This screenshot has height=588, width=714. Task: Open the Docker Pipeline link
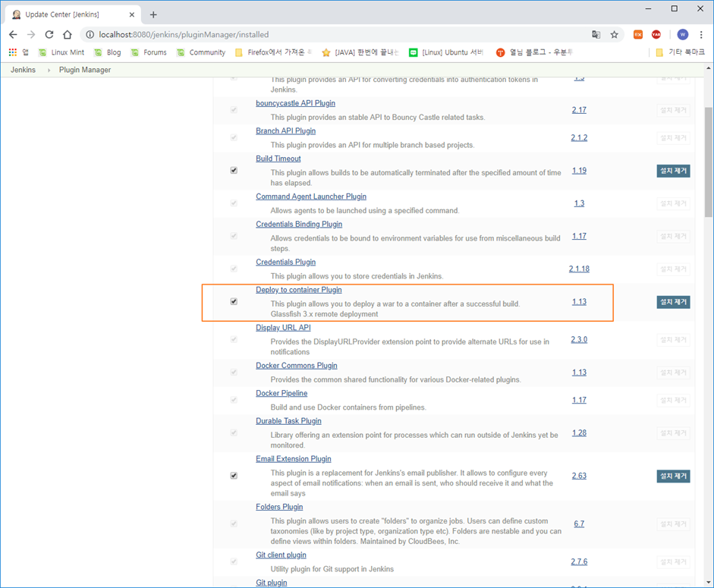(282, 394)
